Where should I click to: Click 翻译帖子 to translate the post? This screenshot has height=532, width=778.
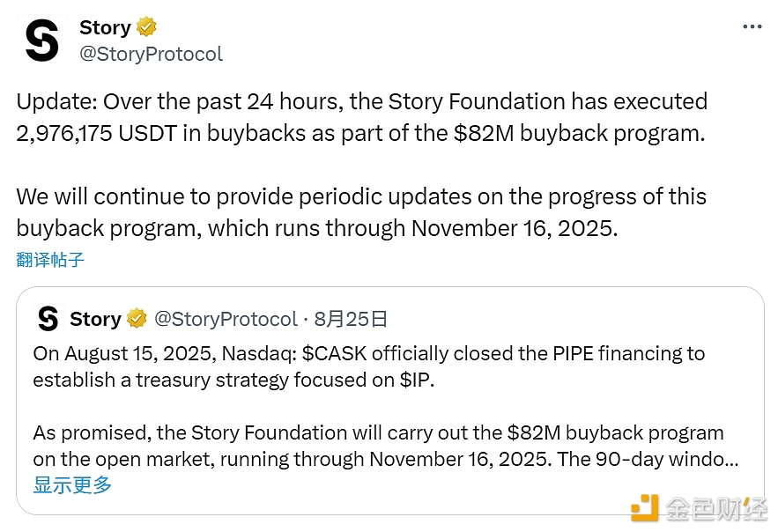click(50, 260)
